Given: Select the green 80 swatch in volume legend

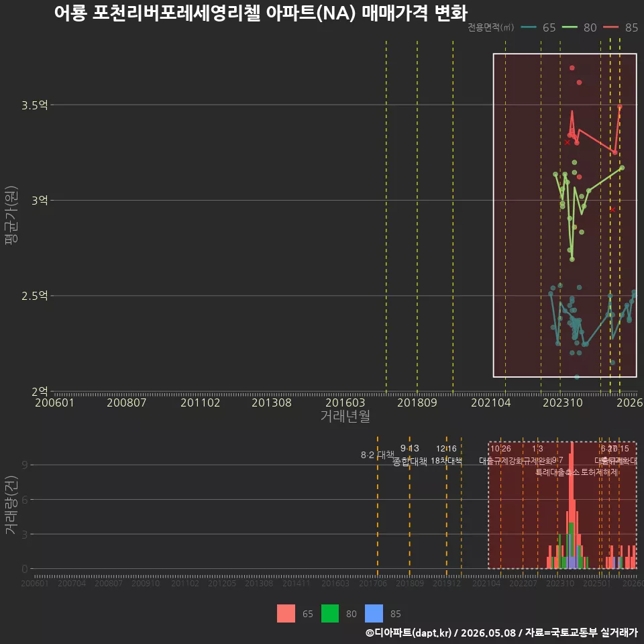Looking at the screenshot, I should point(330,614).
